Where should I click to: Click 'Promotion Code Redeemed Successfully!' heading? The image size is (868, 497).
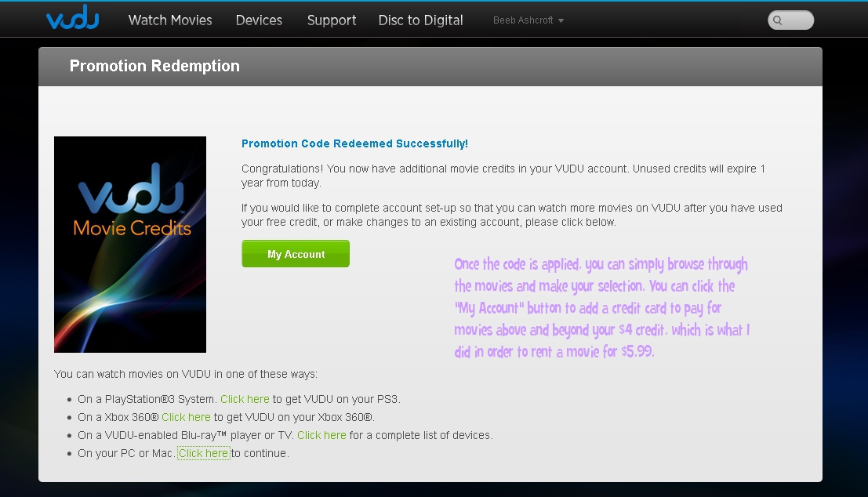(355, 144)
